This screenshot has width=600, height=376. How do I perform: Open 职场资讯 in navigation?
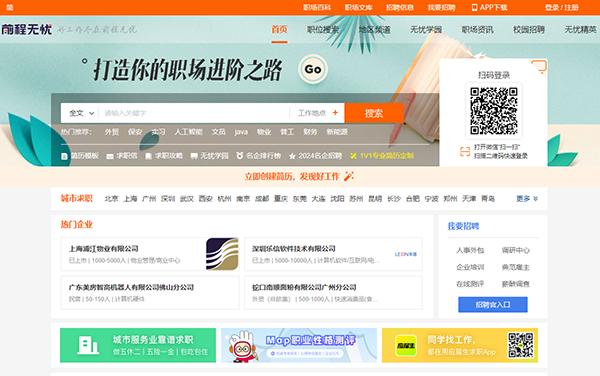pyautogui.click(x=478, y=29)
